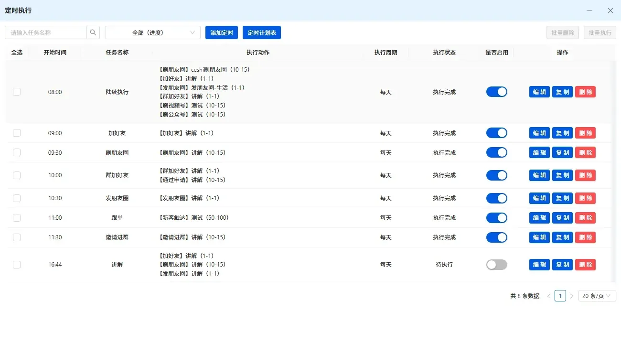Disable the 刷朋友圈 task switch
Image resolution: width=621 pixels, height=364 pixels.
coord(497,152)
